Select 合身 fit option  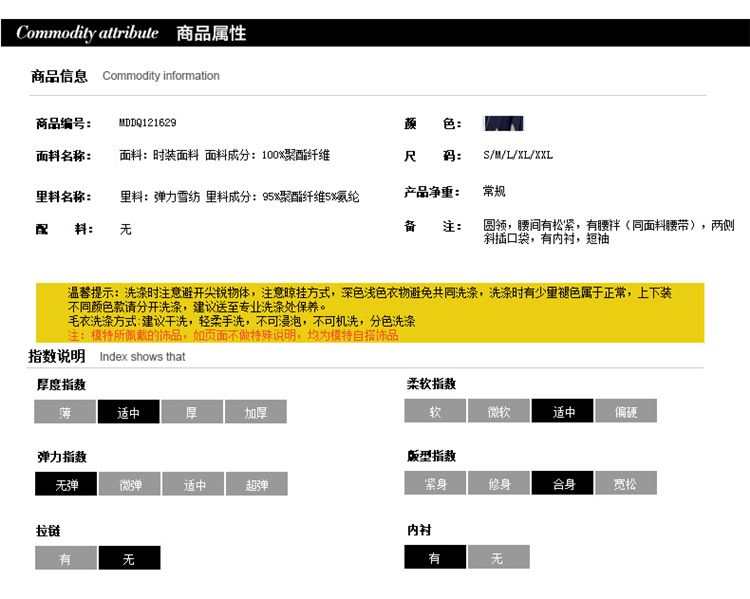562,483
